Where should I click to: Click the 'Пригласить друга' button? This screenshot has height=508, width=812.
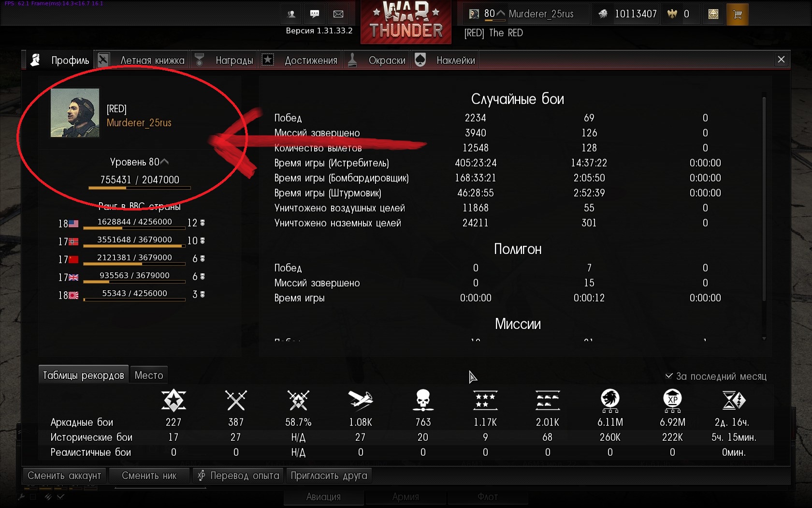[329, 476]
